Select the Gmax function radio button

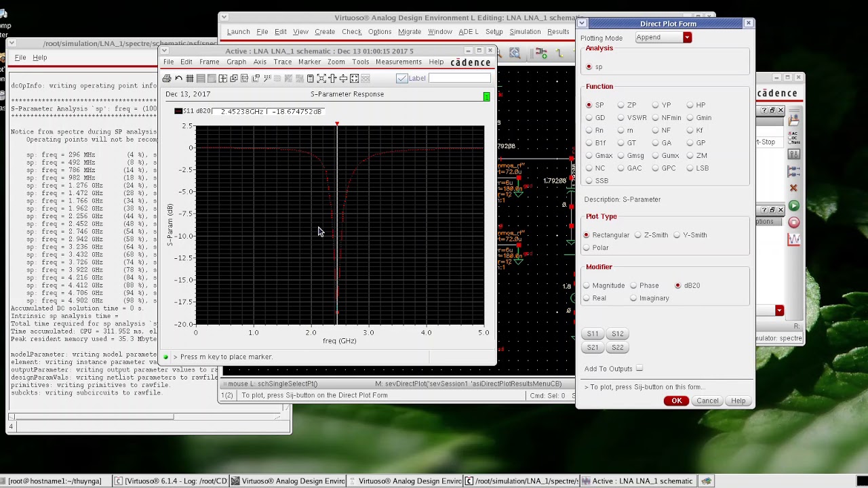click(589, 156)
